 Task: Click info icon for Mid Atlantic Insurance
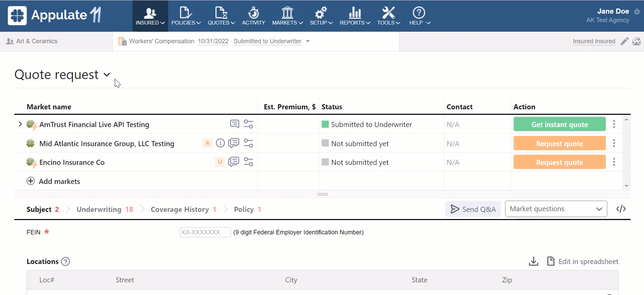click(221, 143)
